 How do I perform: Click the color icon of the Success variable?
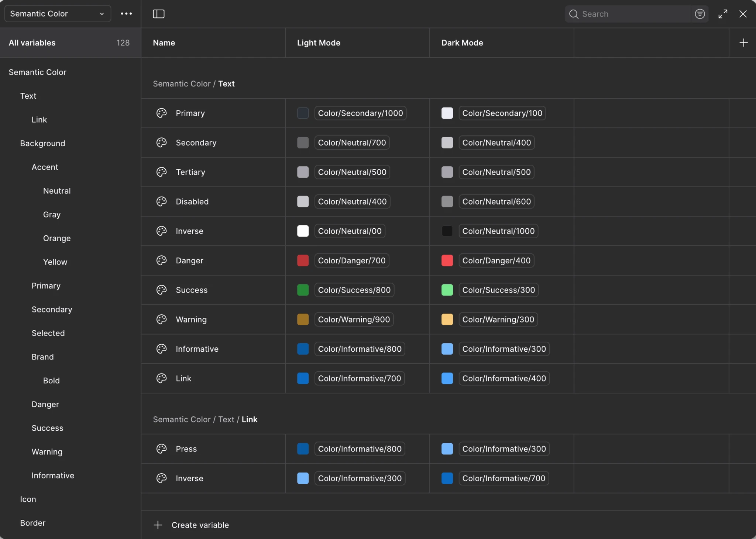[x=161, y=290]
